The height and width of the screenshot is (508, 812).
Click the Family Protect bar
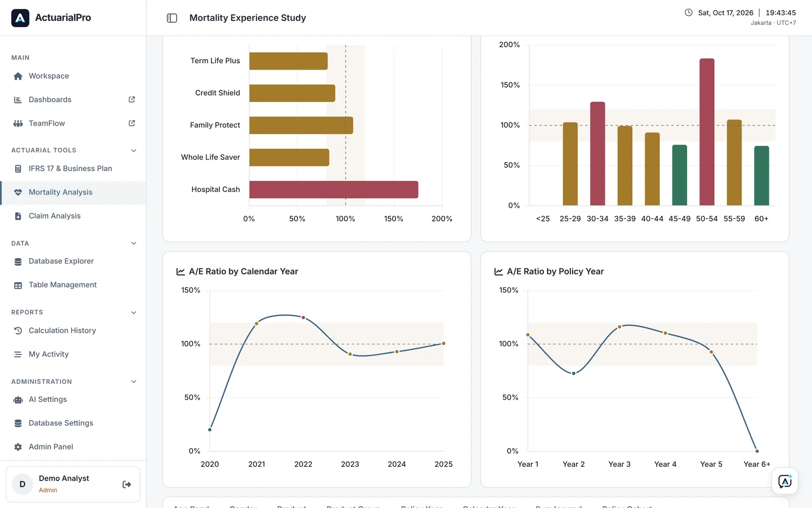[x=301, y=125]
